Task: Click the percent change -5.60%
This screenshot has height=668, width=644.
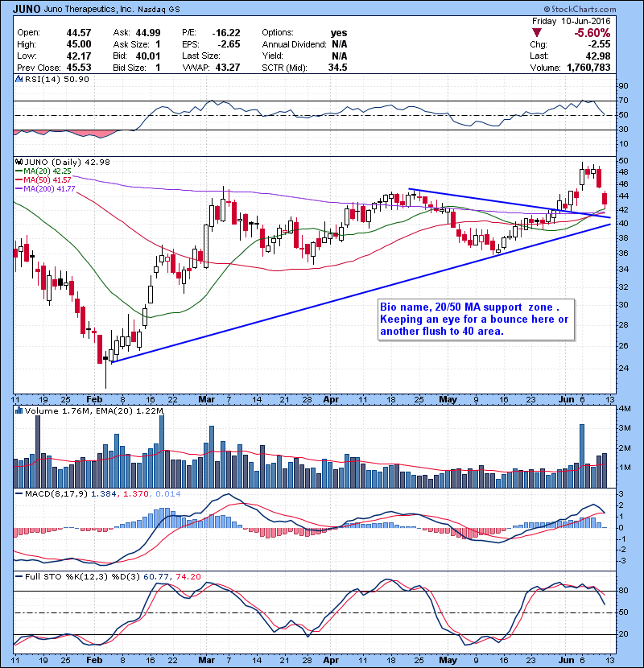Action: (x=592, y=33)
